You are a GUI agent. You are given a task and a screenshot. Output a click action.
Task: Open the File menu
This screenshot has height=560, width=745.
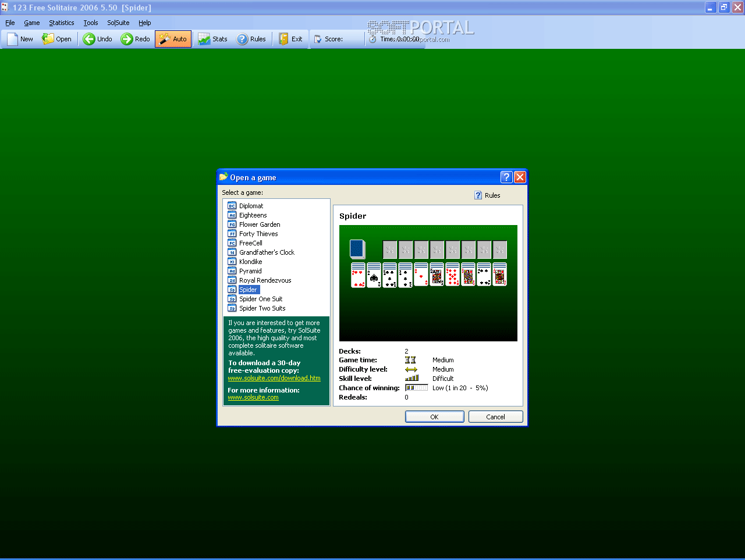point(10,23)
